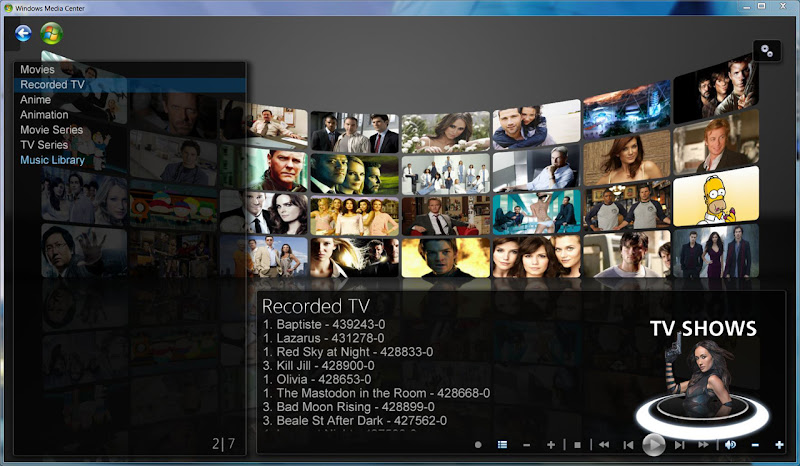Click channel minus button beside the guide icon
Screen dimensions: 800x466
[x=527, y=446]
